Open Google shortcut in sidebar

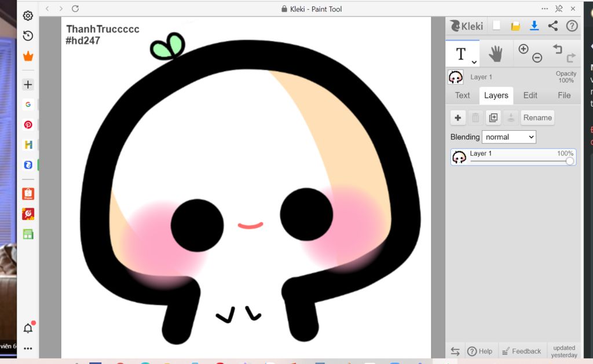click(28, 104)
